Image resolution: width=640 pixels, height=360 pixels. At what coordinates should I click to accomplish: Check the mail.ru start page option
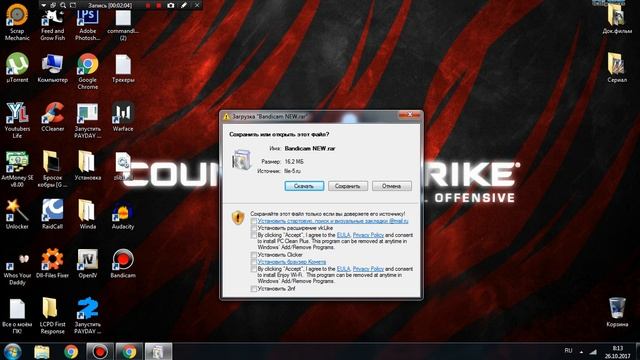pos(253,221)
